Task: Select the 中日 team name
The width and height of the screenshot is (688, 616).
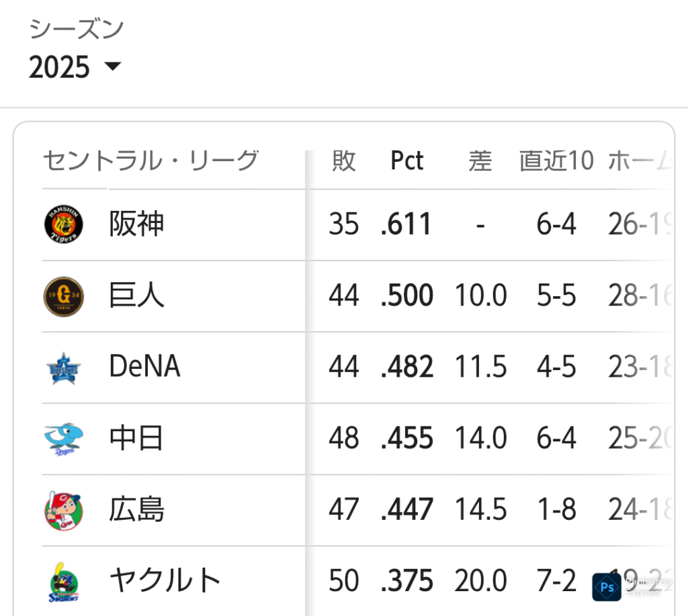Action: 136,438
